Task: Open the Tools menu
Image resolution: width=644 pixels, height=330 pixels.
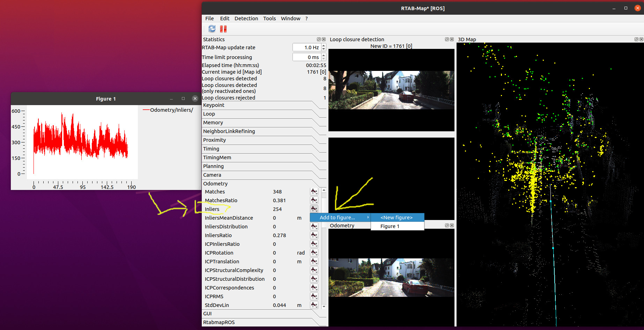Action: click(x=269, y=19)
